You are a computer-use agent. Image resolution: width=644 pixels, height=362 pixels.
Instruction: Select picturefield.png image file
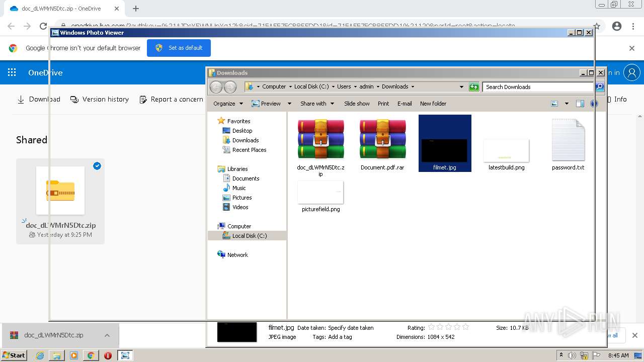[x=320, y=196]
